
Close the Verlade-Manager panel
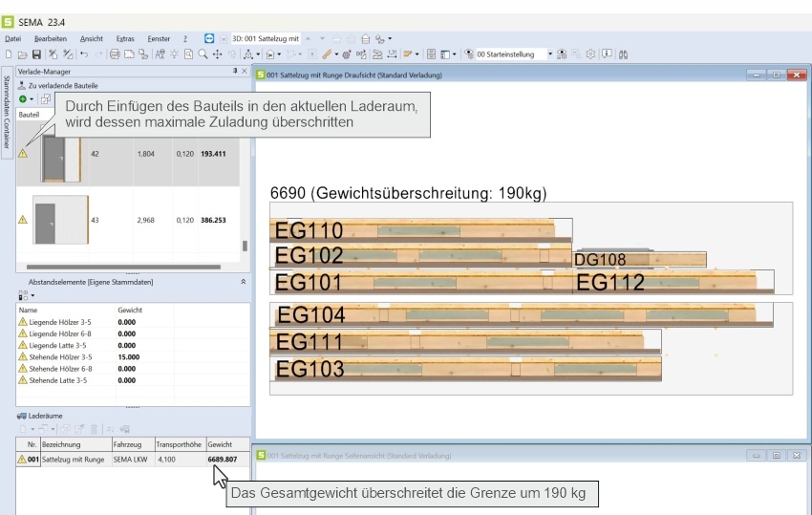(245, 71)
